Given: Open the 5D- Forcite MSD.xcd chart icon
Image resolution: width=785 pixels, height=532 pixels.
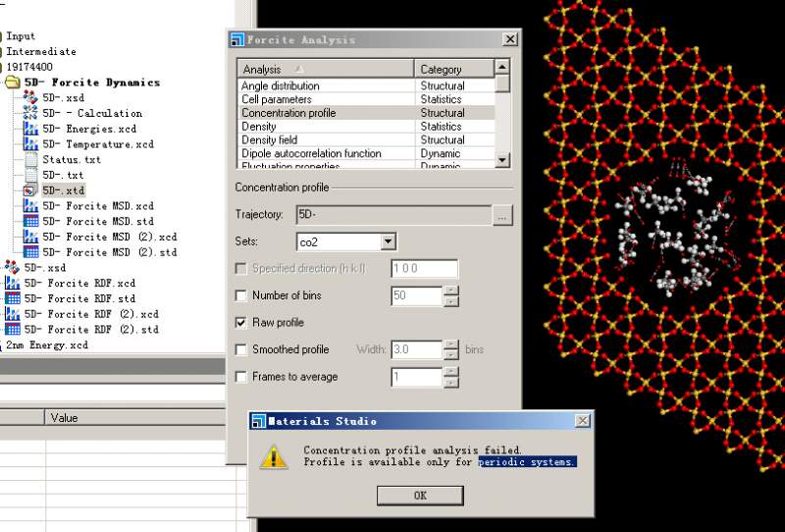Looking at the screenshot, I should click(30, 206).
